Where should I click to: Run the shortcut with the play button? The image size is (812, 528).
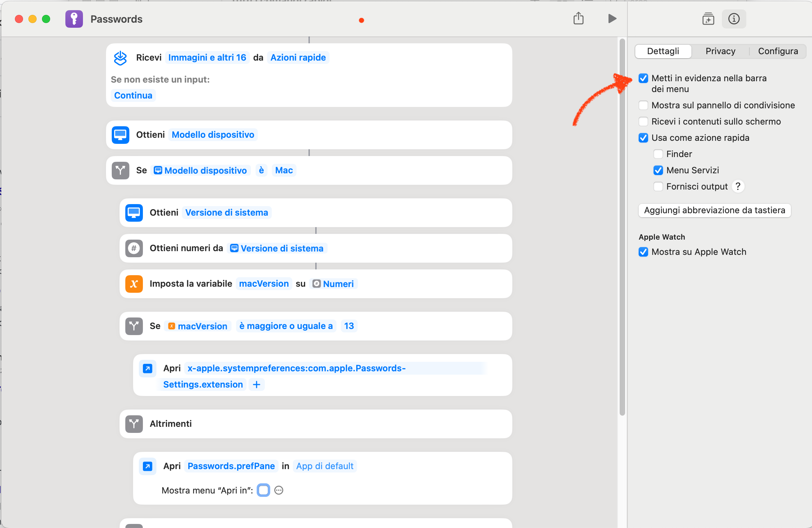pos(613,18)
